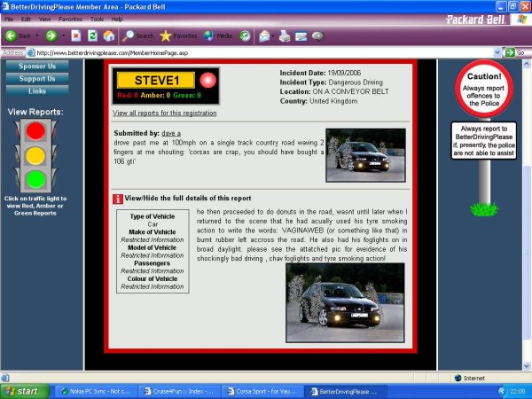Screen dimensions: 532x399
Task: Click the Print icon in toolbar
Action: tap(284, 35)
